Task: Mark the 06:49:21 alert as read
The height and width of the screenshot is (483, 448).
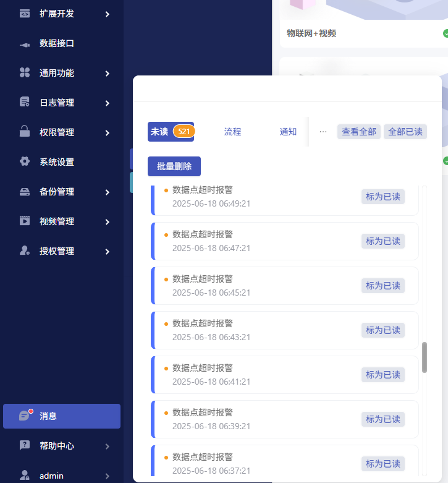Action: tap(382, 197)
